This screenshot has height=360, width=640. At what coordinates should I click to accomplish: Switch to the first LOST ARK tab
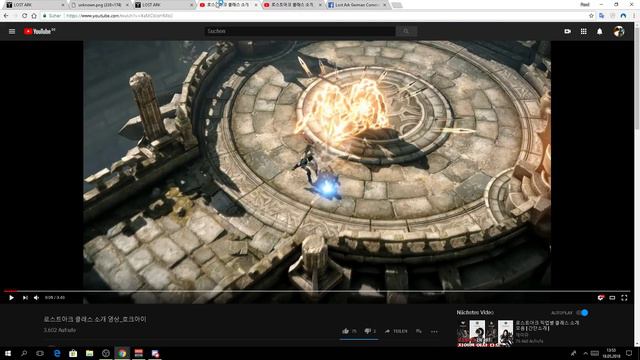coord(35,5)
